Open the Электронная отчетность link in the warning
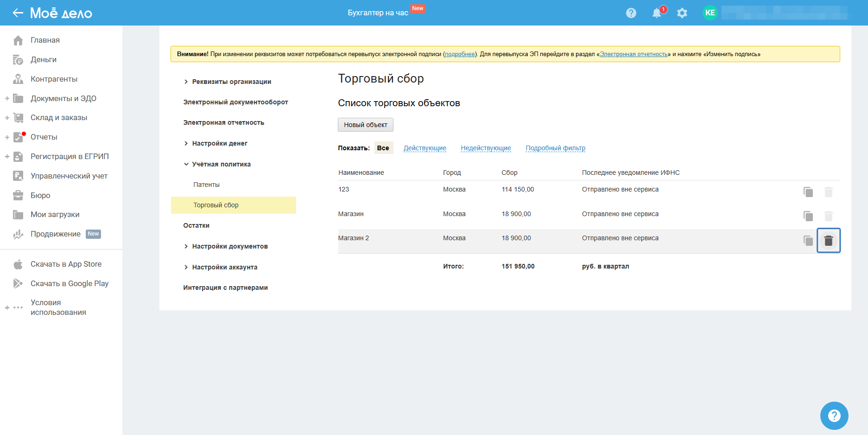The image size is (868, 435). coord(634,54)
